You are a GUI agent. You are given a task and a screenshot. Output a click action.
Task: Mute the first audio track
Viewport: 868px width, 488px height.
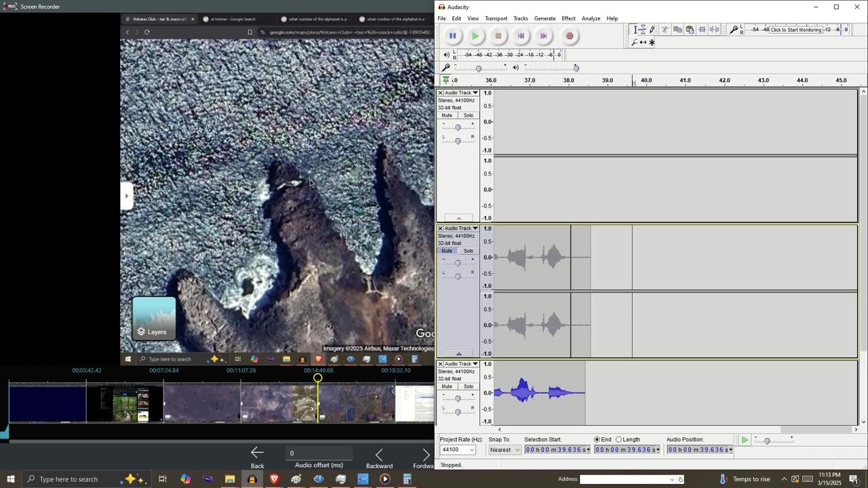point(447,115)
